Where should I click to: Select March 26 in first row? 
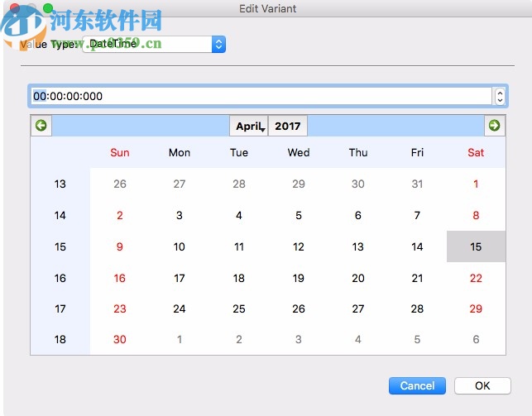[x=120, y=184]
